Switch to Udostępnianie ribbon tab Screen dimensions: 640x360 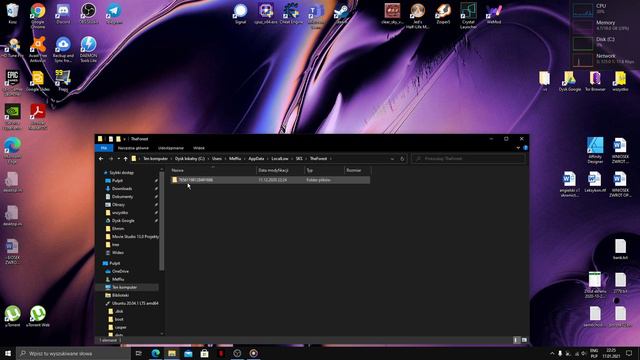tap(171, 148)
